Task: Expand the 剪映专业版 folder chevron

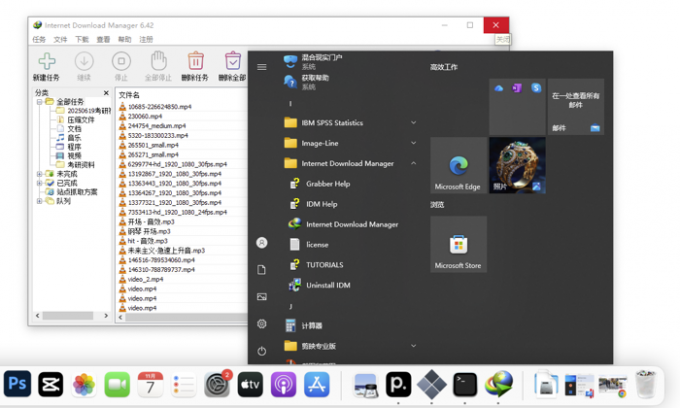Action: (x=413, y=346)
